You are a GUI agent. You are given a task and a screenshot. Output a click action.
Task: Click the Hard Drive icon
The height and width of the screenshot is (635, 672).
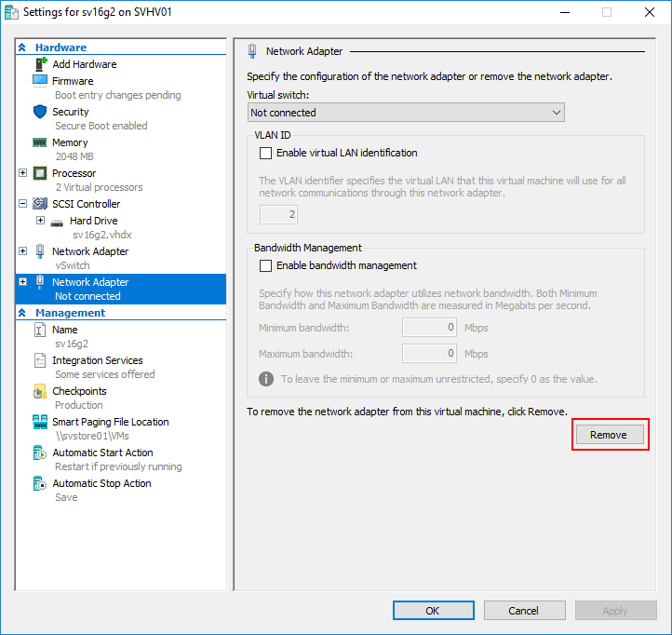(57, 223)
